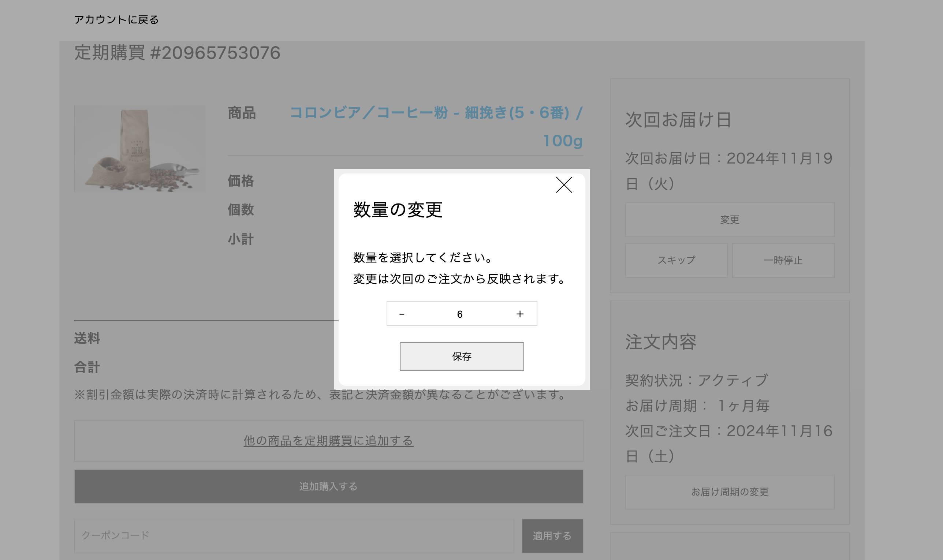Viewport: 943px width, 560px height.
Task: Click the 次回お届け日 section heading
Action: coord(678,120)
